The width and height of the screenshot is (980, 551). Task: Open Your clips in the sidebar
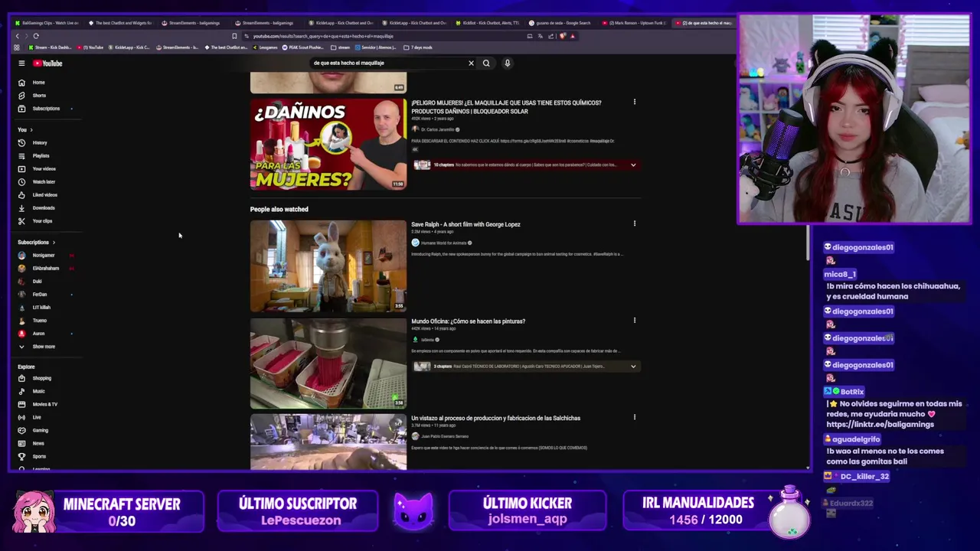click(34, 221)
